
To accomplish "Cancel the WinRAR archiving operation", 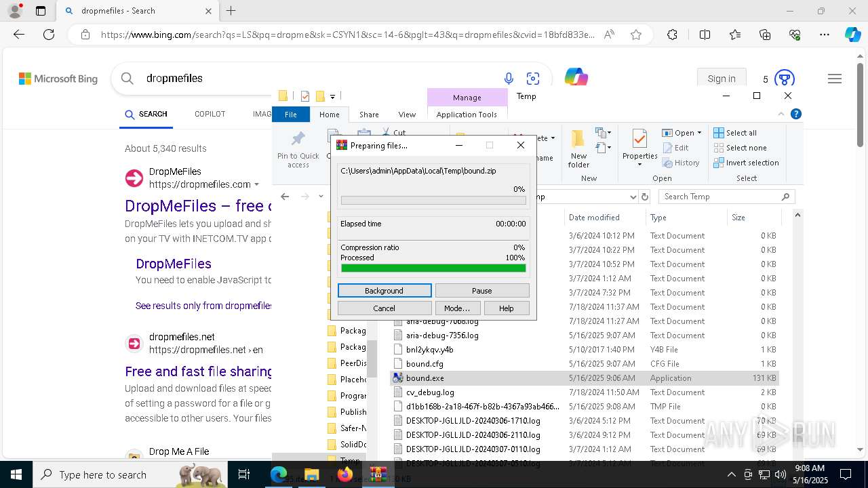I will [x=384, y=308].
